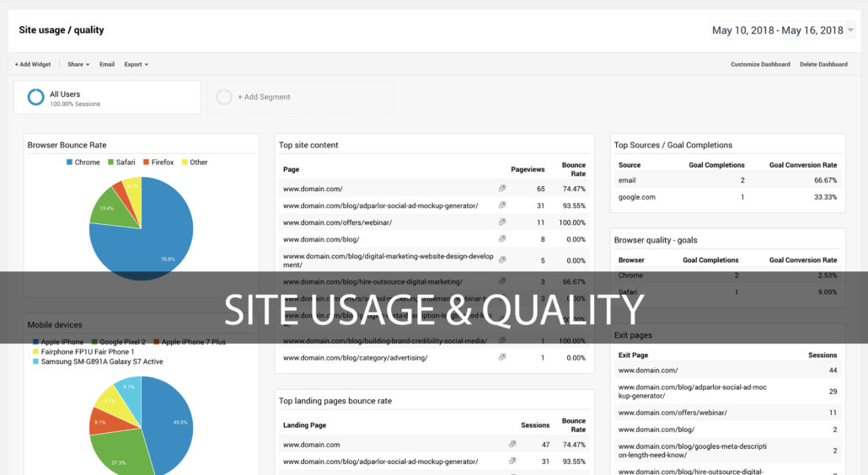Open link icon for blog/category/advertising row
Image resolution: width=868 pixels, height=475 pixels.
coord(502,357)
